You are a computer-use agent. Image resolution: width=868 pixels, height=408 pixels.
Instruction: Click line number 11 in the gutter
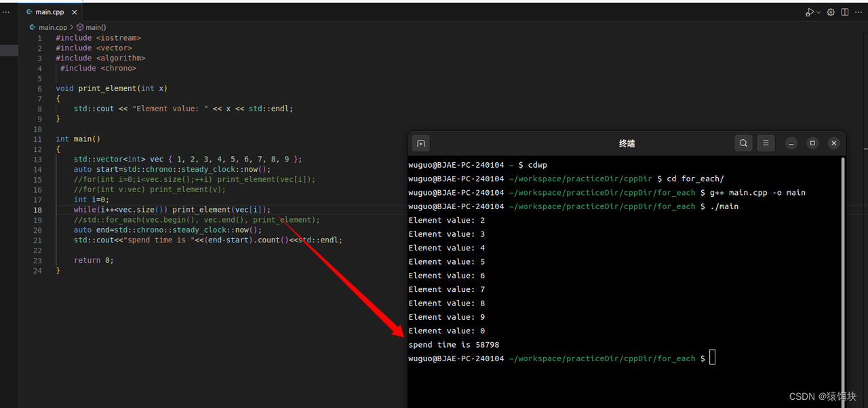tap(37, 138)
